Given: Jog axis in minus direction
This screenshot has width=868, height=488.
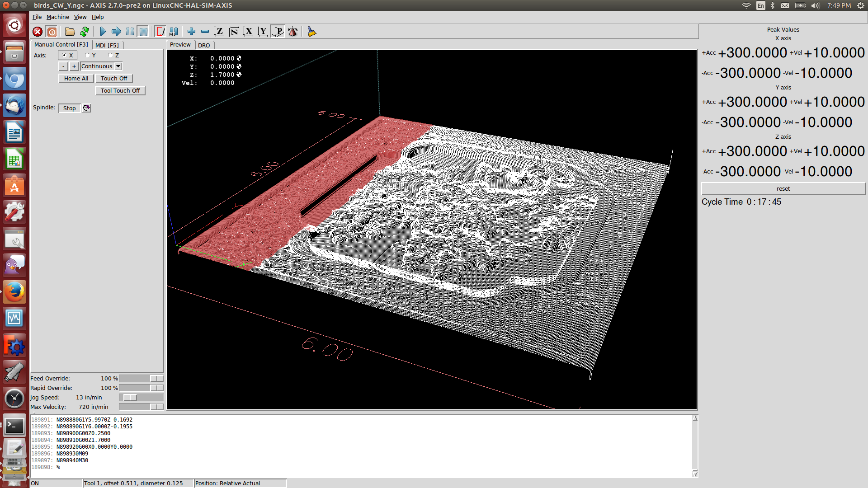Looking at the screenshot, I should pyautogui.click(x=63, y=66).
